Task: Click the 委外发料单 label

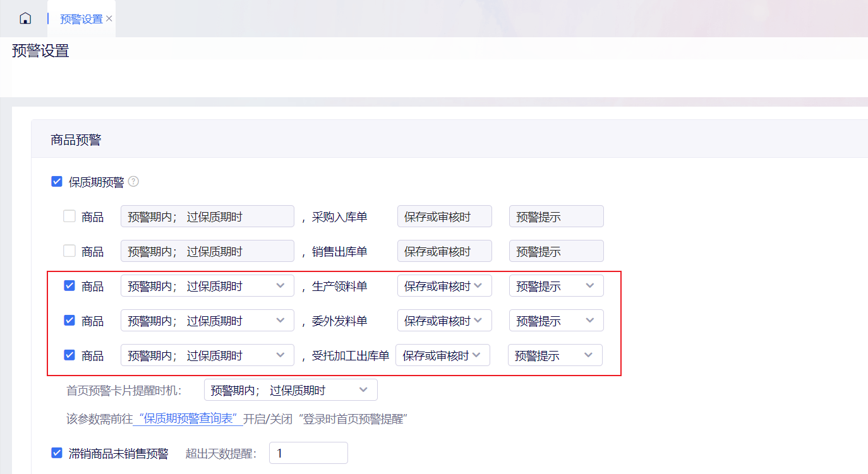Action: click(340, 321)
